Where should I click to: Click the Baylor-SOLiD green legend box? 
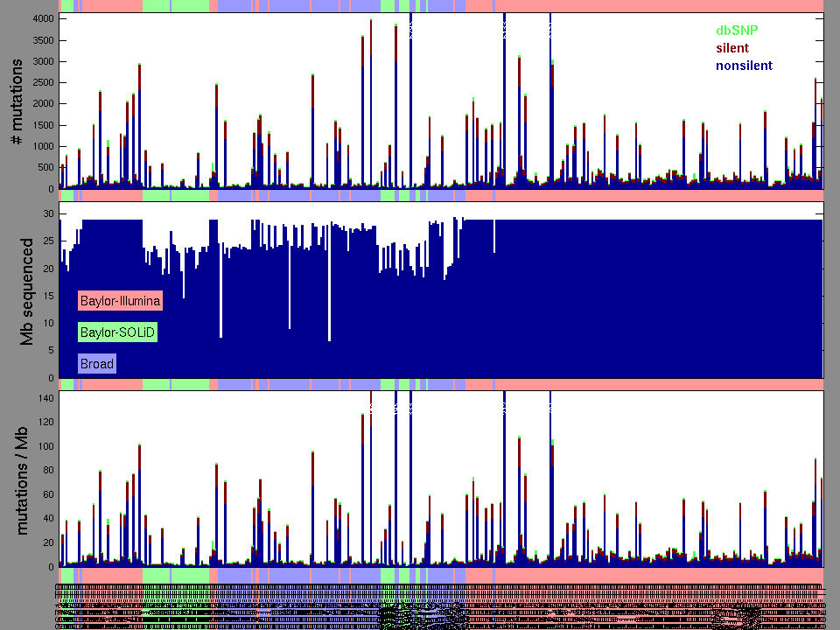tap(117, 332)
